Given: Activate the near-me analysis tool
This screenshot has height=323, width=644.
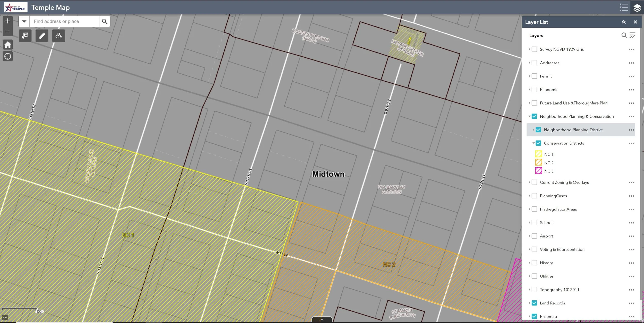Looking at the screenshot, I should click(x=58, y=36).
